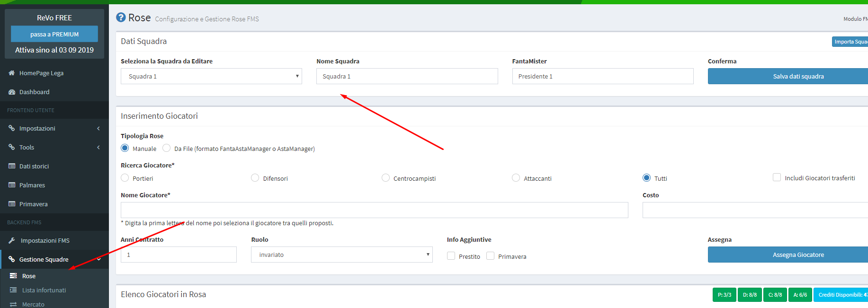Image resolution: width=868 pixels, height=308 pixels.
Task: Enable Includi Giocatori trasferiti checkbox
Action: 777,177
